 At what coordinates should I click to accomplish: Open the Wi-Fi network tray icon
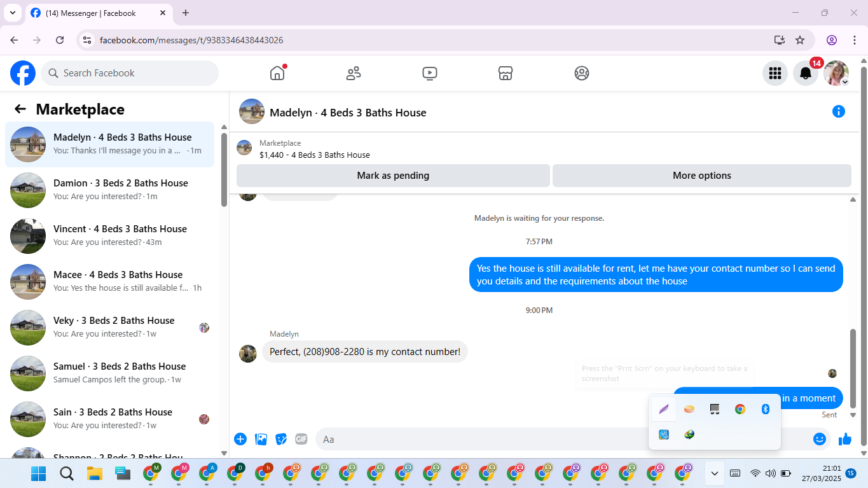coord(755,473)
